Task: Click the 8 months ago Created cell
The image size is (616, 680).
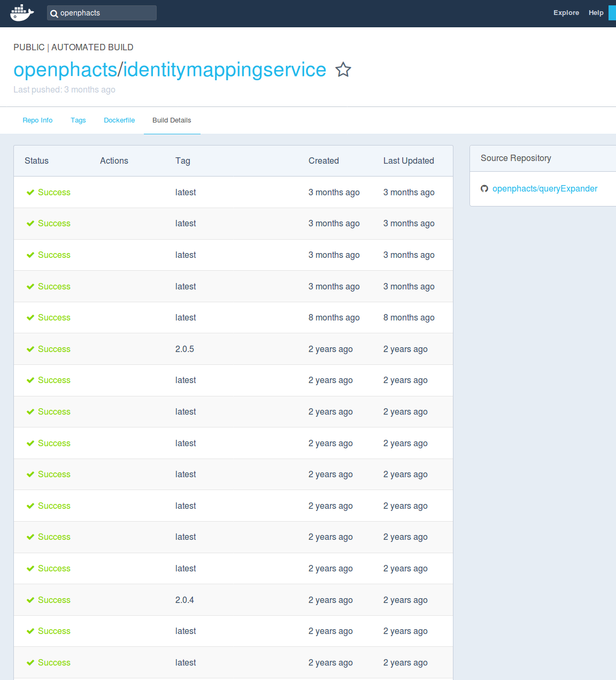Action: point(334,317)
